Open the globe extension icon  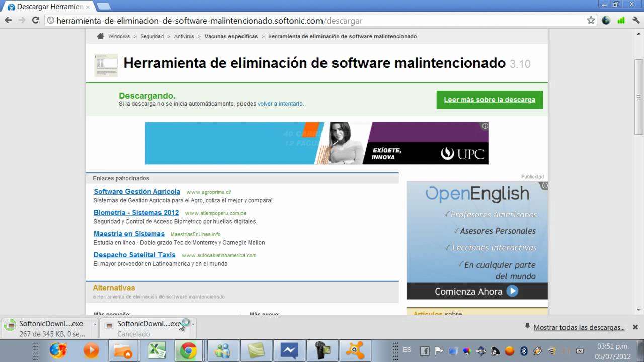click(606, 21)
